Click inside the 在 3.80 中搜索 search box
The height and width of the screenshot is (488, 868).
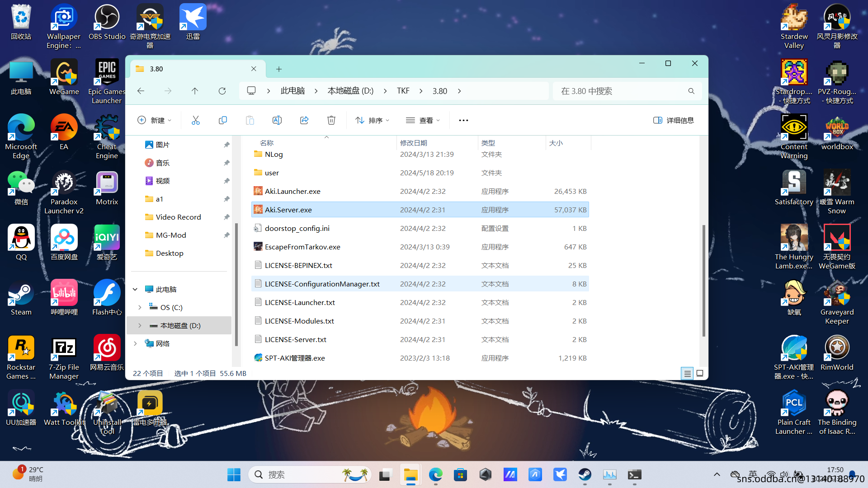(624, 91)
